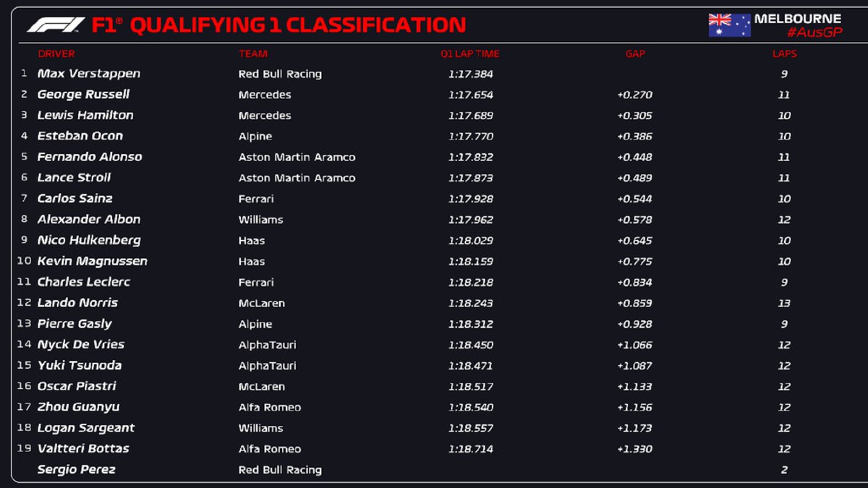The width and height of the screenshot is (868, 488).
Task: Select the TEAM column header
Action: tap(253, 53)
